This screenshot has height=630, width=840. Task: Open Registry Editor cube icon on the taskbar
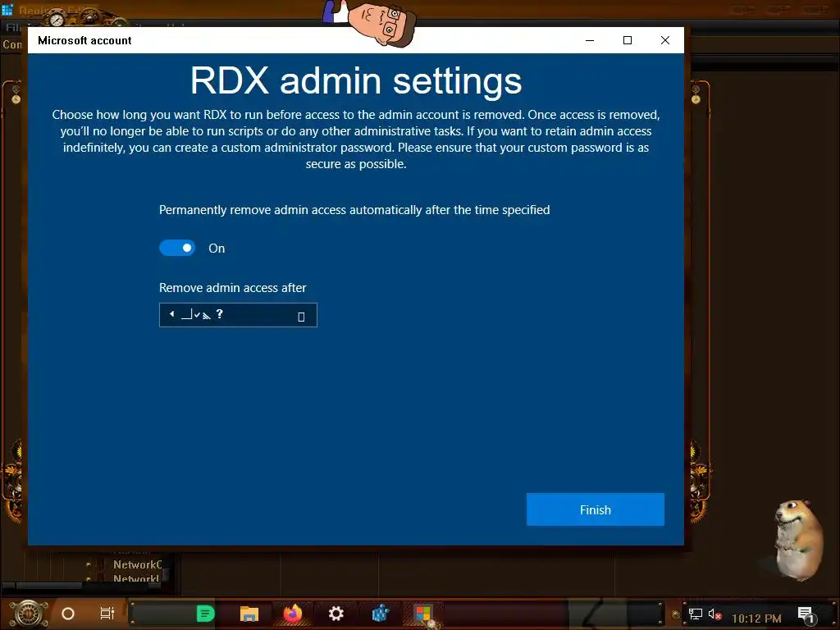point(380,614)
